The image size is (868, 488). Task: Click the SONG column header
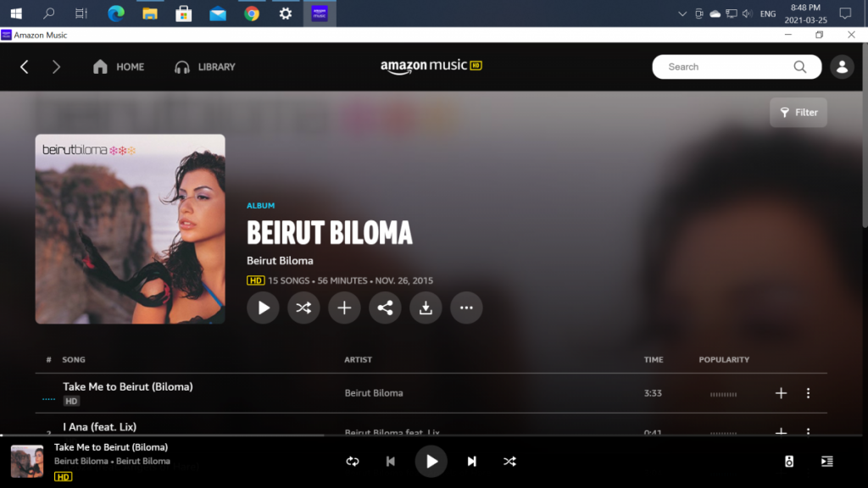[74, 359]
